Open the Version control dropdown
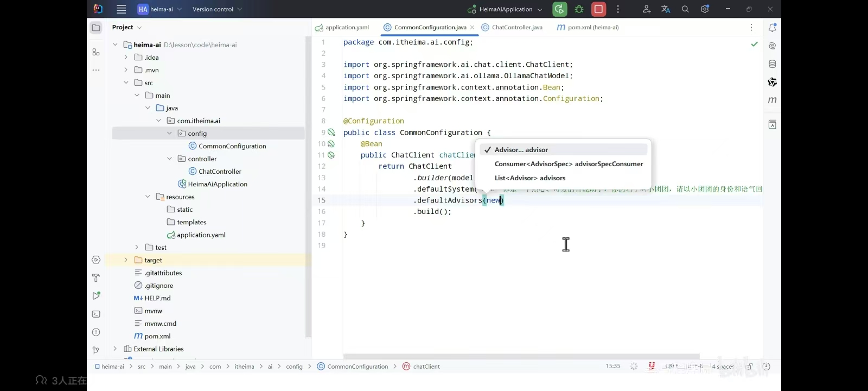Viewport: 868px width, 391px height. (217, 9)
